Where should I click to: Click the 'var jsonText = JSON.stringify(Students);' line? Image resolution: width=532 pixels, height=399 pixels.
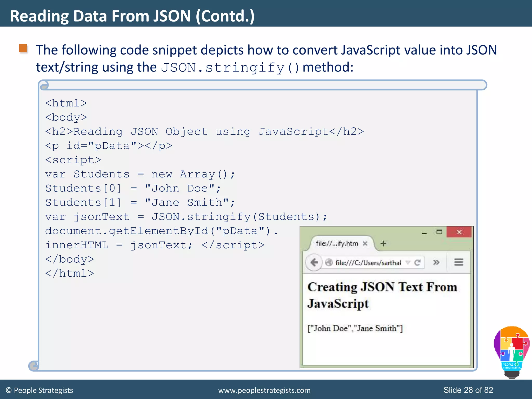click(186, 217)
